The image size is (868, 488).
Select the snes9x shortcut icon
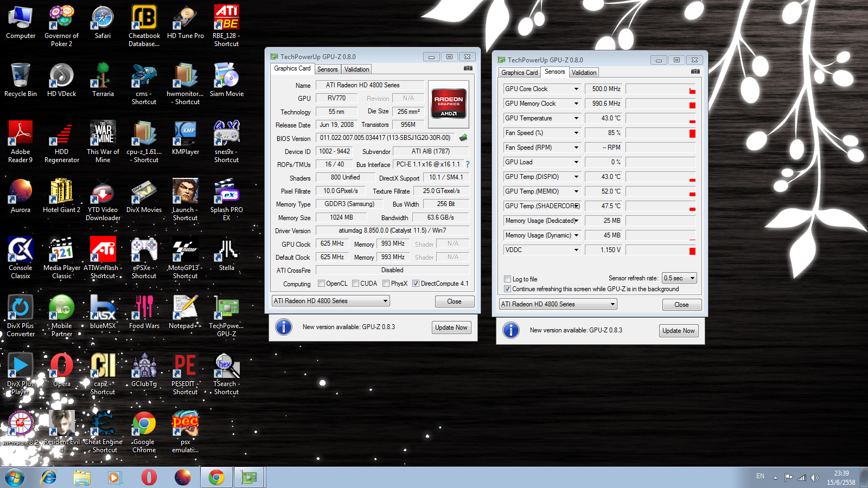pos(227,142)
